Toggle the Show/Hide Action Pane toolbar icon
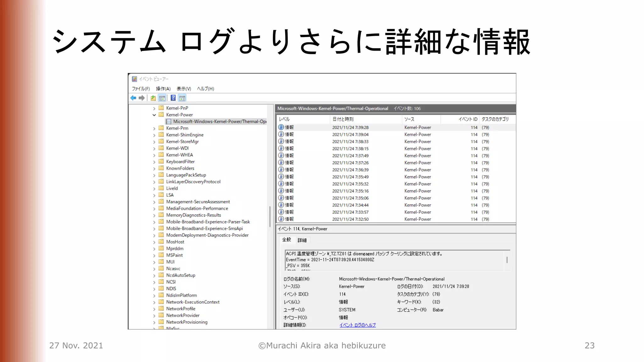The width and height of the screenshot is (644, 362). click(x=182, y=98)
